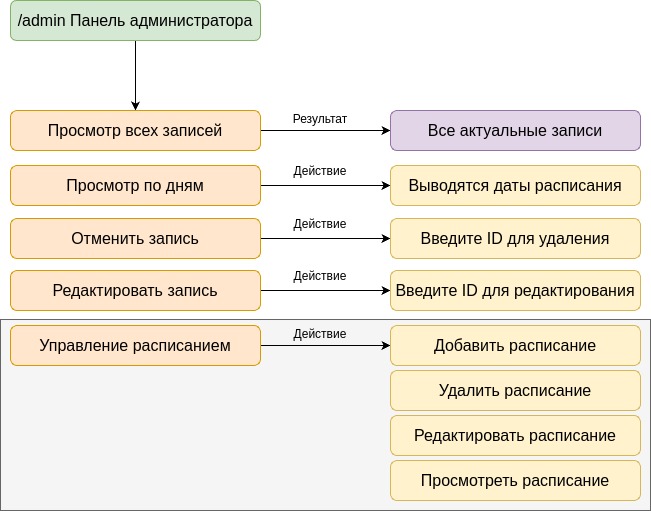Click the Введите ID для редактирования box
The height and width of the screenshot is (511, 651).
pyautogui.click(x=514, y=290)
